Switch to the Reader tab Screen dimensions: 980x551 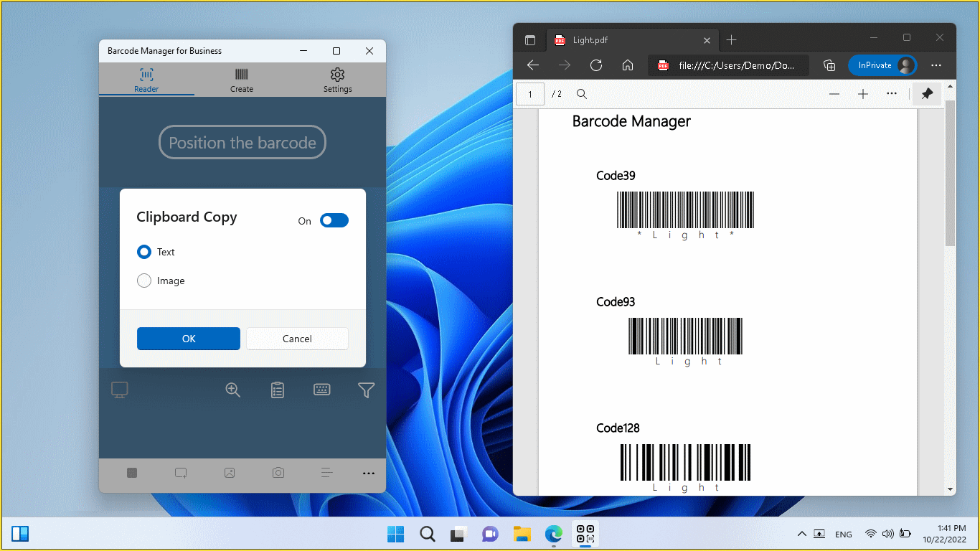point(146,79)
